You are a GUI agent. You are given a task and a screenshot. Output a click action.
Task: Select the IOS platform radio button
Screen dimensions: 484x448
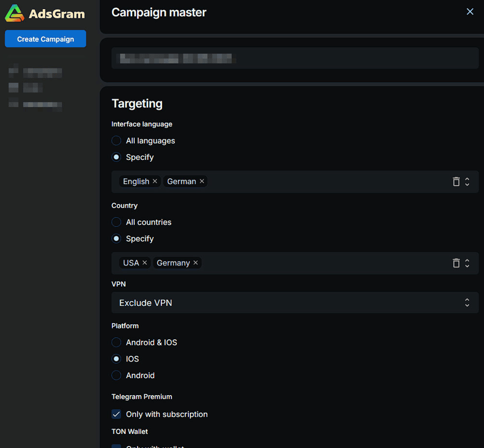tap(117, 359)
